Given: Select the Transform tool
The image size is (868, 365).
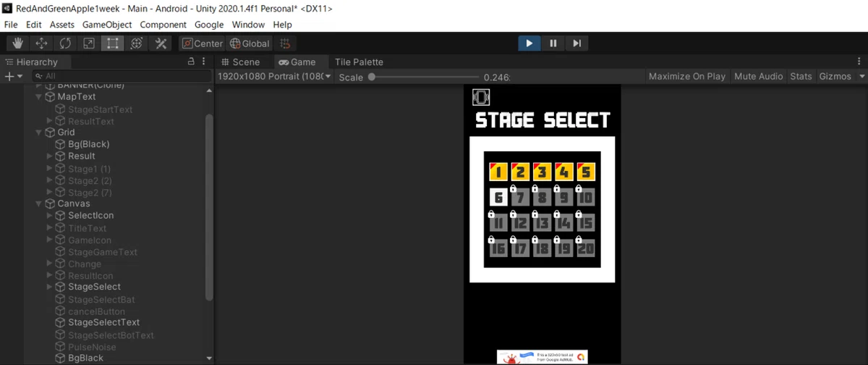Looking at the screenshot, I should [136, 43].
